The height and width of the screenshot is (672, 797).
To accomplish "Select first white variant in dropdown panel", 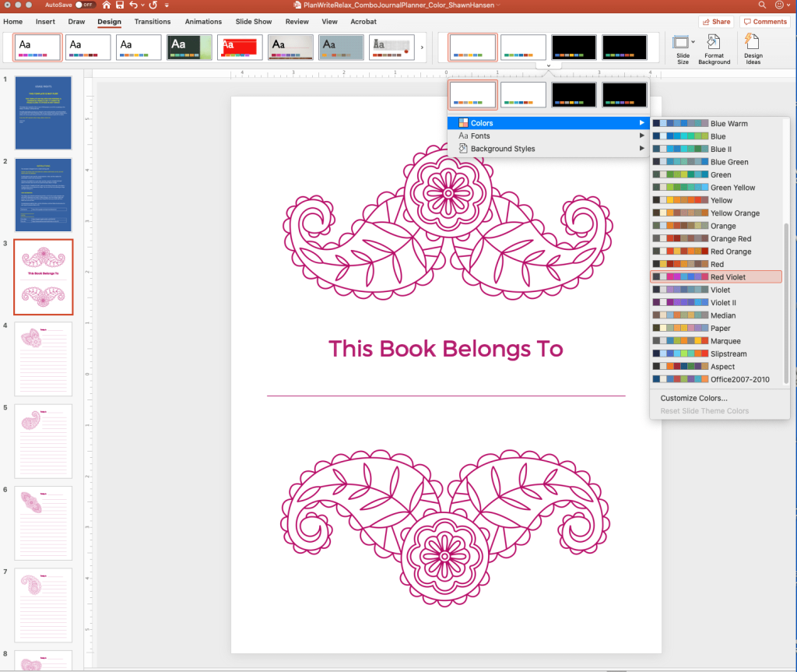I will pos(472,95).
